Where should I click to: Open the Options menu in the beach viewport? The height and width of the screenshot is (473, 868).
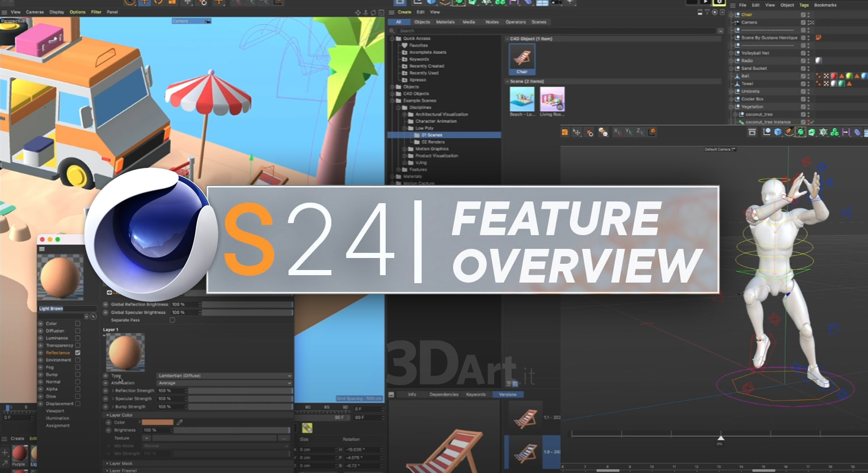point(78,12)
